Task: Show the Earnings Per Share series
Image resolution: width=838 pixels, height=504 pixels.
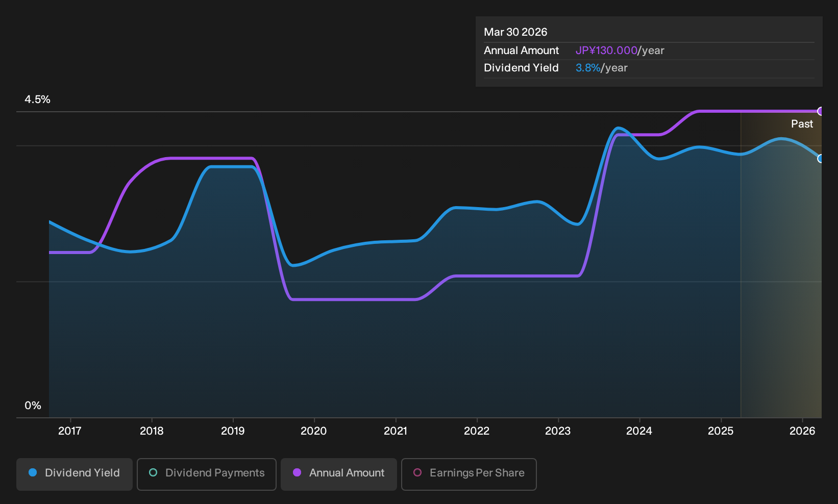Action: click(x=469, y=474)
